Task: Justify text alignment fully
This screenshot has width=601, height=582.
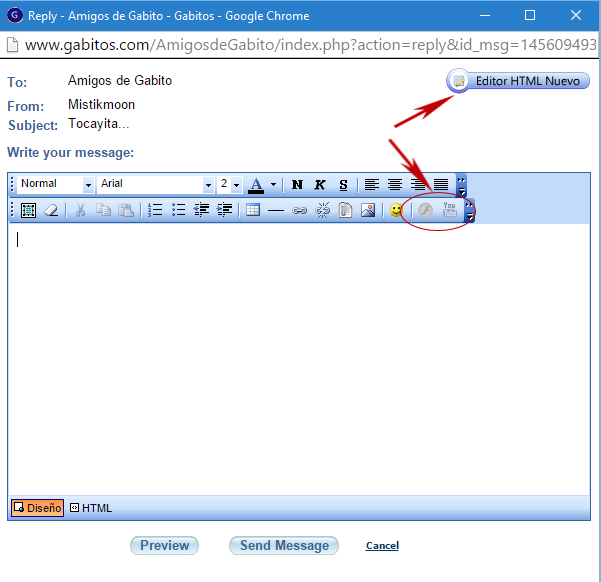Action: point(441,185)
